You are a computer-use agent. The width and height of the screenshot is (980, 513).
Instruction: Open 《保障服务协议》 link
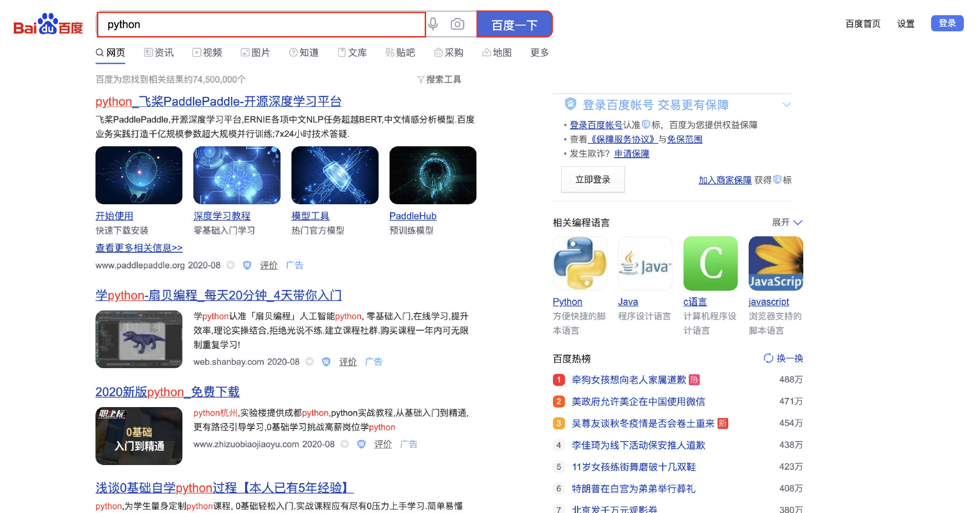tap(622, 139)
